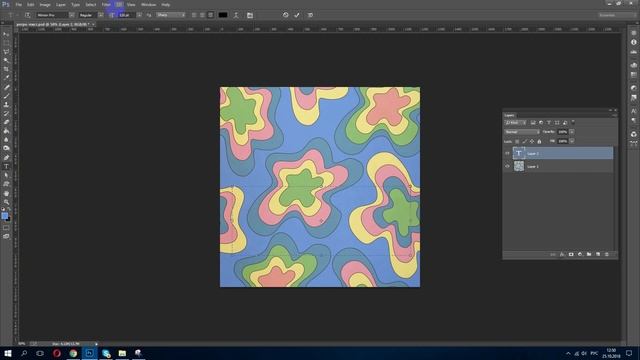Select the Move tool
The width and height of the screenshot is (640, 360).
point(6,34)
